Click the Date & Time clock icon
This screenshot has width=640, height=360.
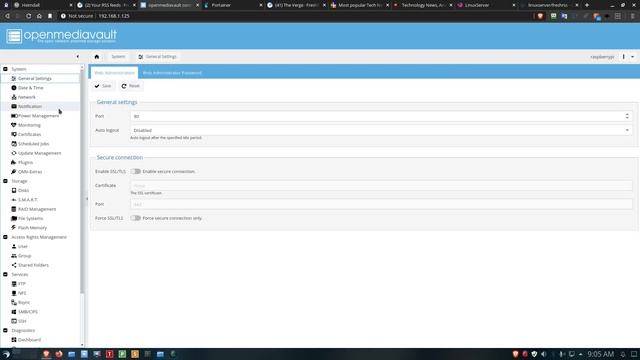(14, 88)
